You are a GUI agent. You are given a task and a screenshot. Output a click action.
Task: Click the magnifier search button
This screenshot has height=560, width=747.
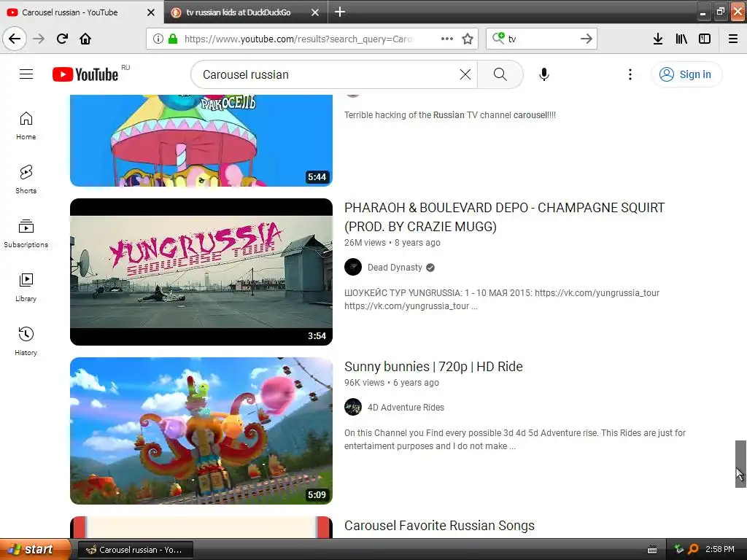(x=500, y=74)
